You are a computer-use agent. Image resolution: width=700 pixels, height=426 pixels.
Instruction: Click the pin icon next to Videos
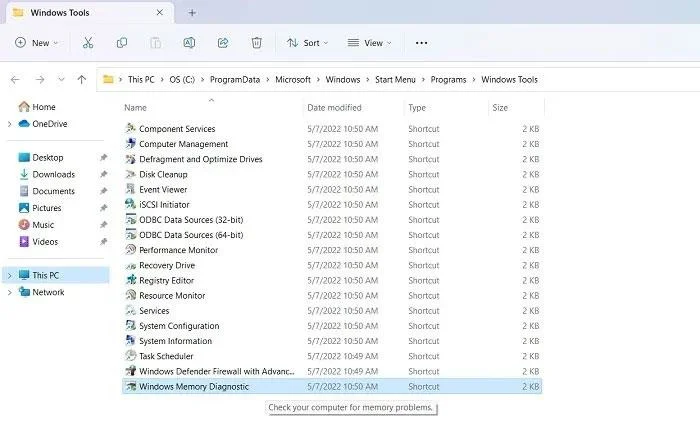[104, 242]
